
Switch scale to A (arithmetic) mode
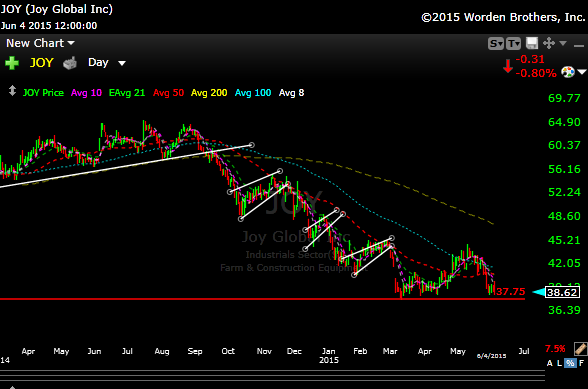(x=550, y=363)
